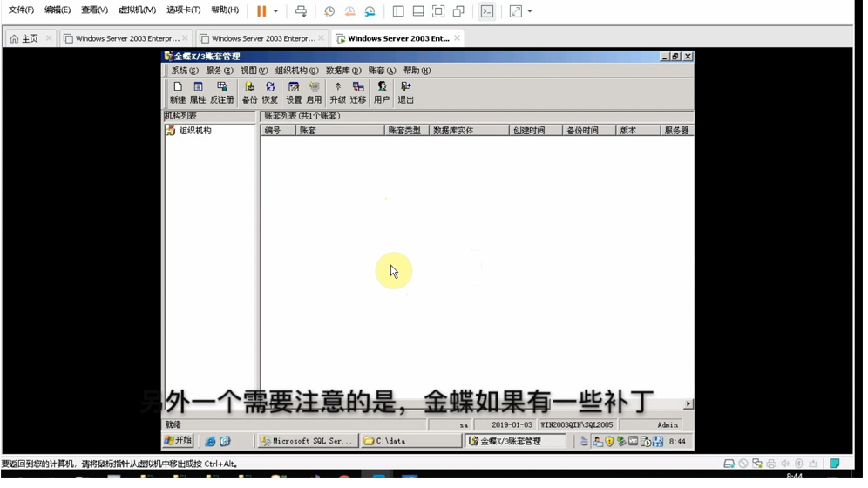Open VMware console view icon
This screenshot has width=868, height=488.
pos(487,11)
